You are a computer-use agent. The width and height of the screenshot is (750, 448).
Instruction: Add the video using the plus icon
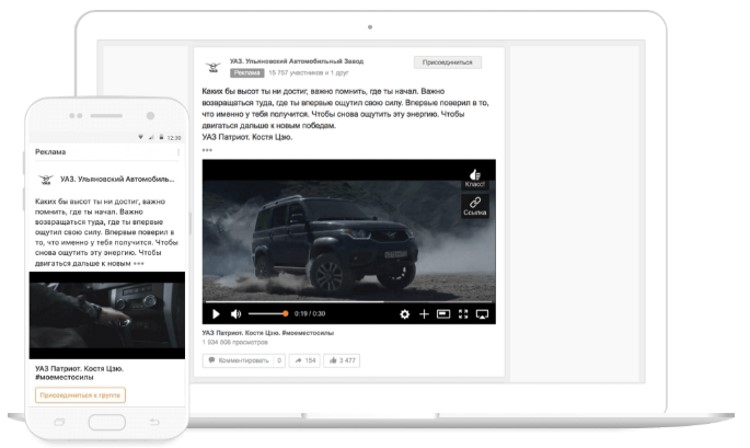424,314
